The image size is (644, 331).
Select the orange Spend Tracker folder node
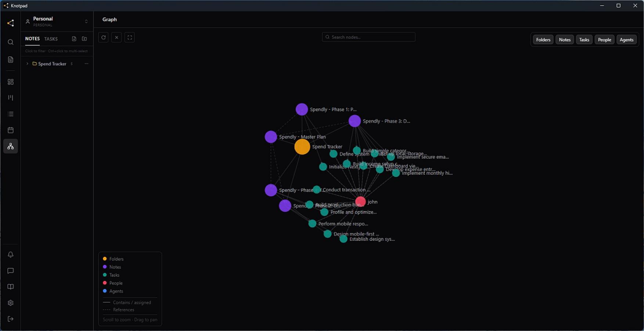pos(302,147)
